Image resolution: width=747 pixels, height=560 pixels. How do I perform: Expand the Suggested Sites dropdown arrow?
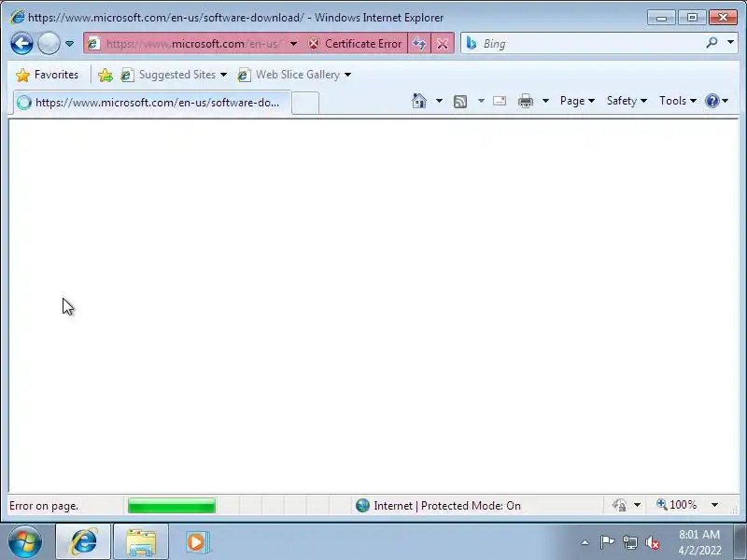pos(223,75)
